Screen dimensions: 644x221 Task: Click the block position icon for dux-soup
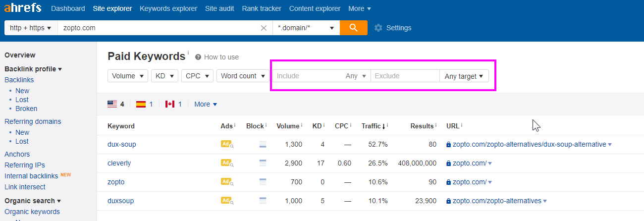(263, 144)
